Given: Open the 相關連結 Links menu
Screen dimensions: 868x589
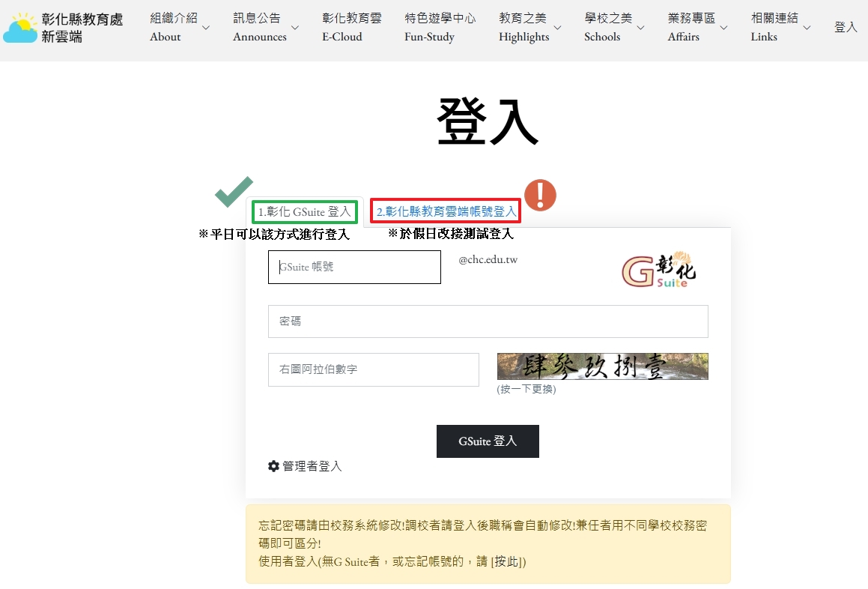Looking at the screenshot, I should (774, 27).
